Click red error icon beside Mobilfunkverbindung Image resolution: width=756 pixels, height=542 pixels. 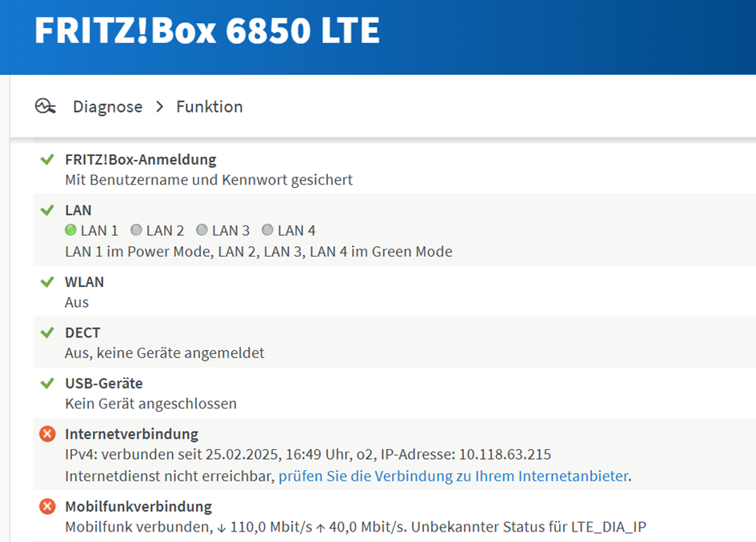[x=47, y=506]
